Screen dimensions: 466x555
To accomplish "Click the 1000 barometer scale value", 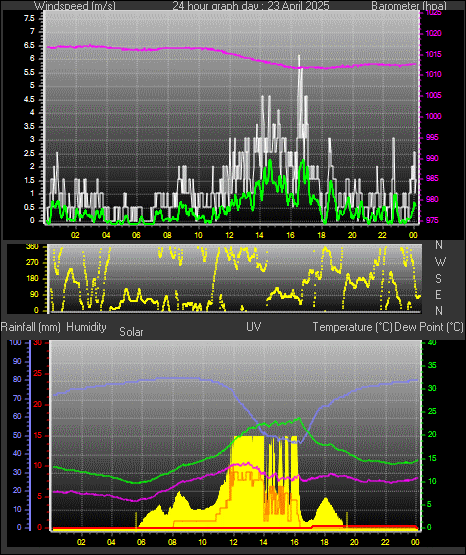I will [x=433, y=116].
